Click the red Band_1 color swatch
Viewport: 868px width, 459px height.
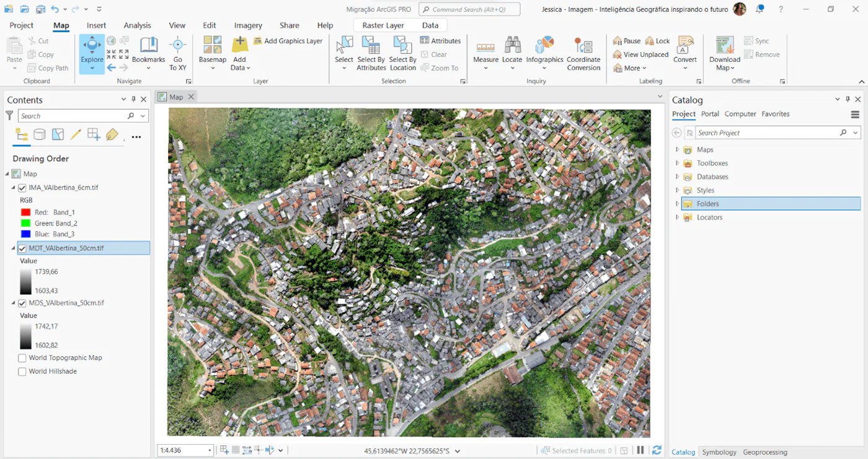pyautogui.click(x=25, y=212)
